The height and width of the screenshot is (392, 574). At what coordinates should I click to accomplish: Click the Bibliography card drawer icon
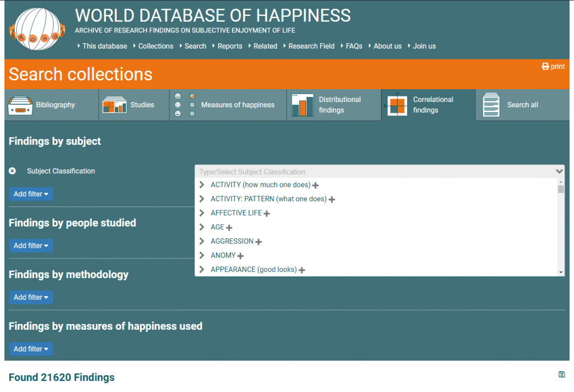20,105
